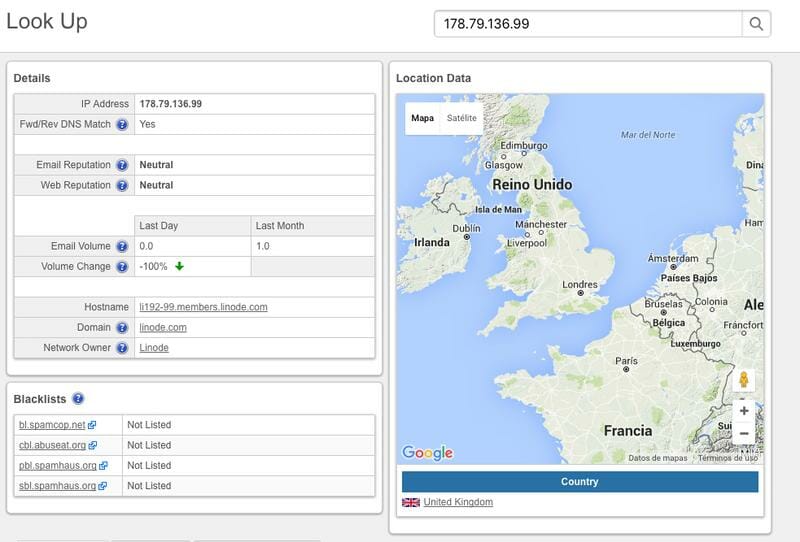Open the linode.com domain link

coord(163,328)
